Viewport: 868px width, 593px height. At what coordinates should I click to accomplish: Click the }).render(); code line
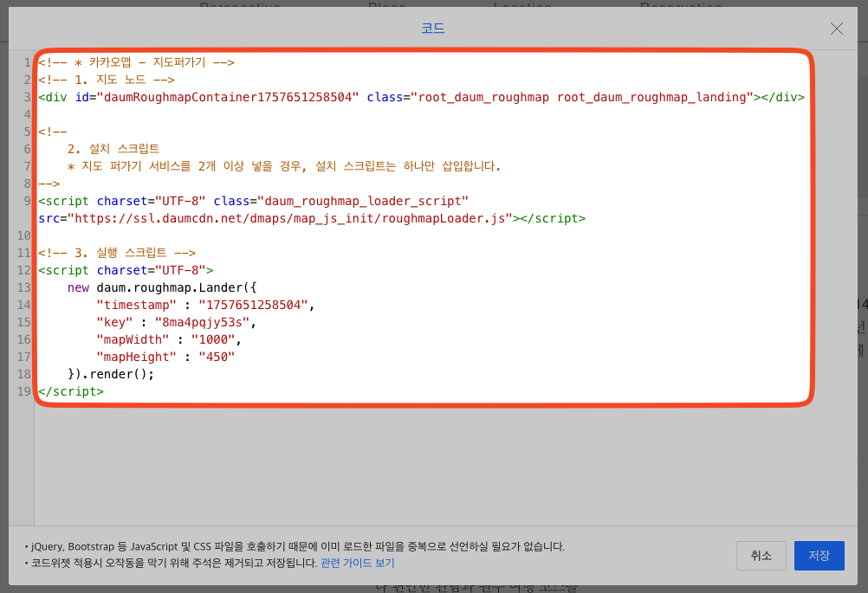pos(111,375)
